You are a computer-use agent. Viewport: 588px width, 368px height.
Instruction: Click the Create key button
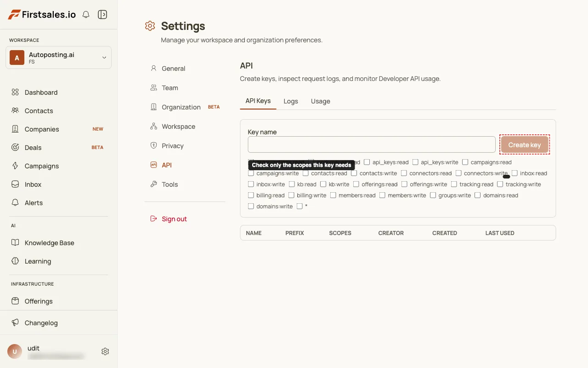(x=525, y=144)
